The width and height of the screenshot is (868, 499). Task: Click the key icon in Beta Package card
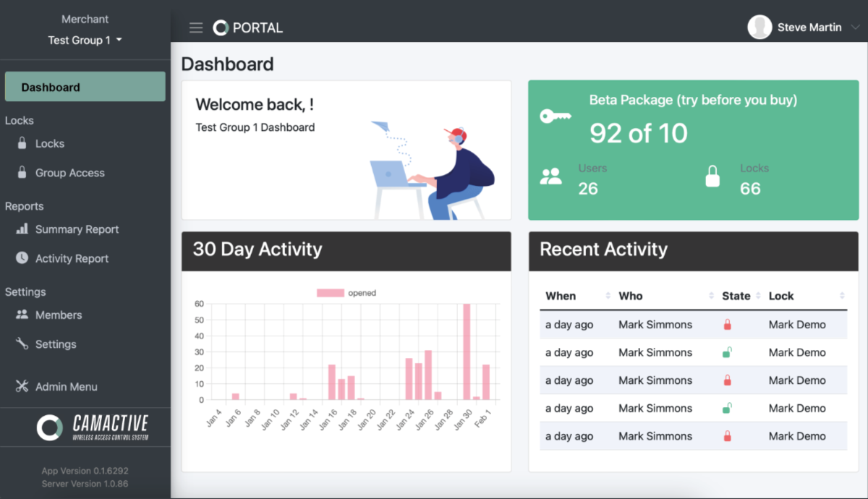tap(556, 116)
